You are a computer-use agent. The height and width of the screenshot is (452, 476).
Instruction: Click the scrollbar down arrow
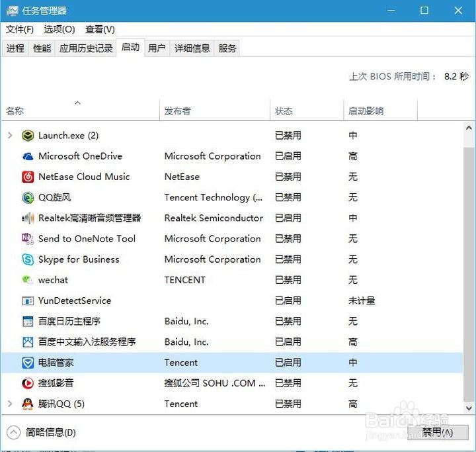point(469,408)
